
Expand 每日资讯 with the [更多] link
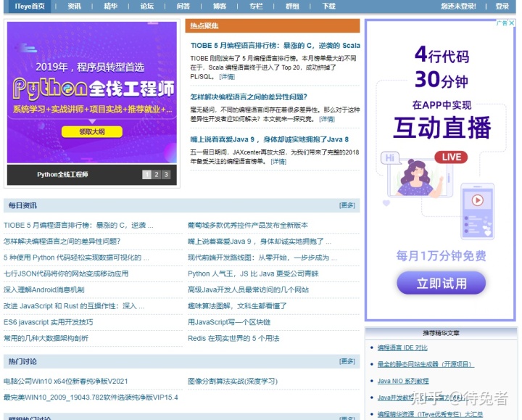pyautogui.click(x=347, y=205)
